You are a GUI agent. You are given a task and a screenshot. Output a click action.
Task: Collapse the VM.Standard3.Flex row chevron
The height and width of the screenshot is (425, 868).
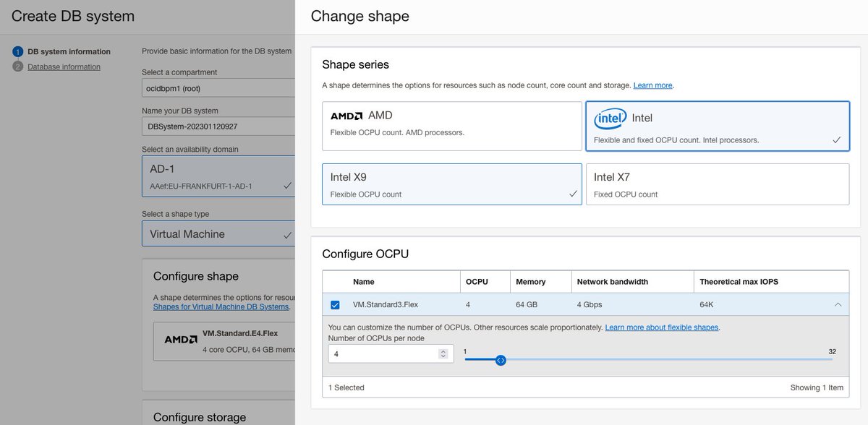pos(838,304)
